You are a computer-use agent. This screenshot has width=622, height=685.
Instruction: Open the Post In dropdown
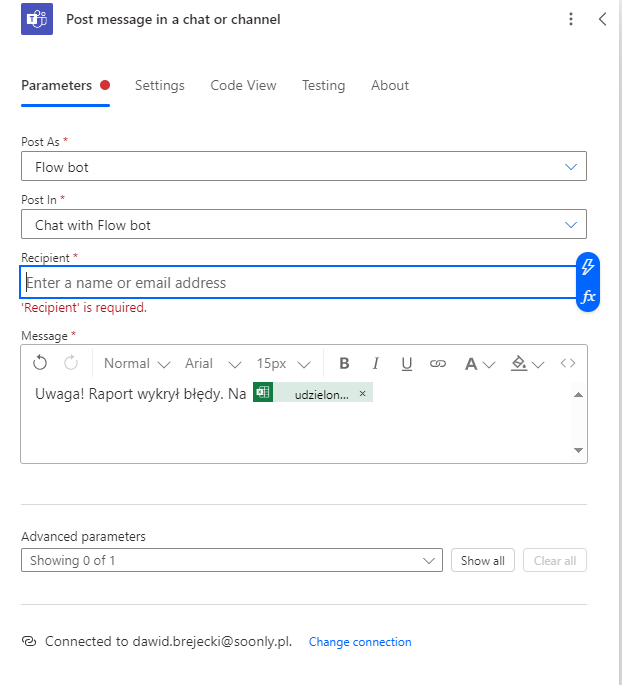coord(303,225)
